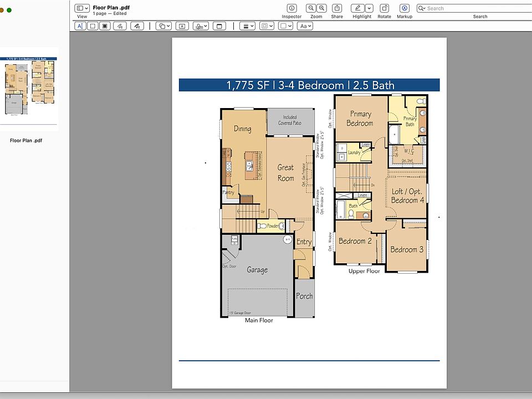The width and height of the screenshot is (532, 399).
Task: Open the View sidebar options menu
Action: [82, 8]
